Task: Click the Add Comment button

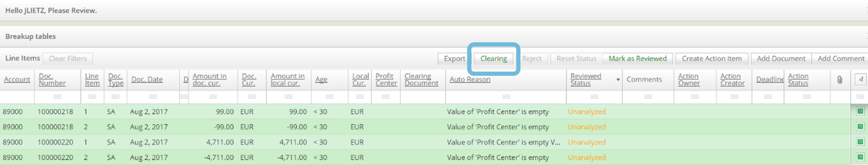Action: point(841,59)
